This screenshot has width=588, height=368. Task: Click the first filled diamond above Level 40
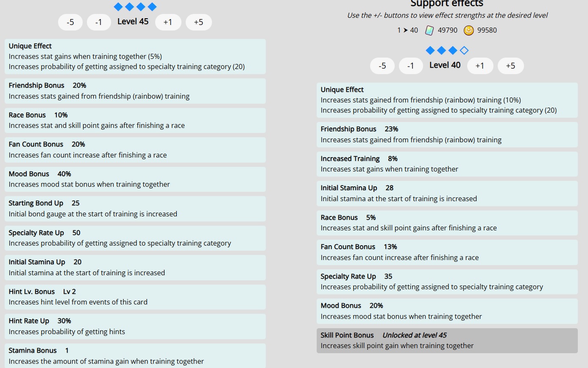pos(430,50)
